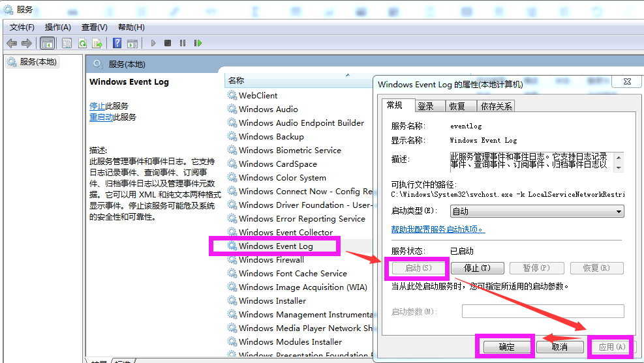
Task: Click gear icon beside Windows Installer
Action: click(232, 300)
